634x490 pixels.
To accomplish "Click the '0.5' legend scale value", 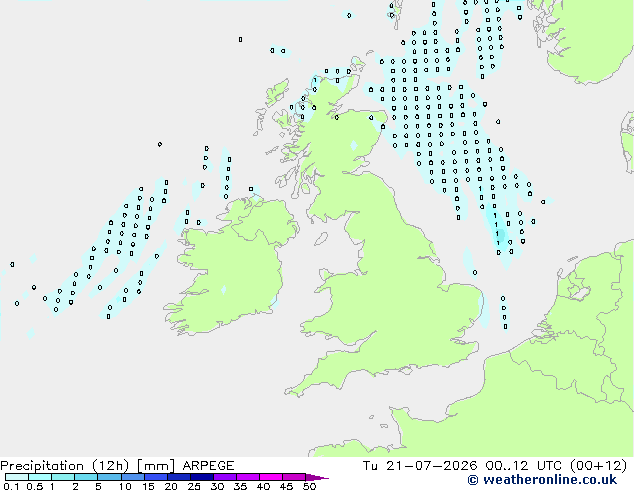I will [35, 486].
